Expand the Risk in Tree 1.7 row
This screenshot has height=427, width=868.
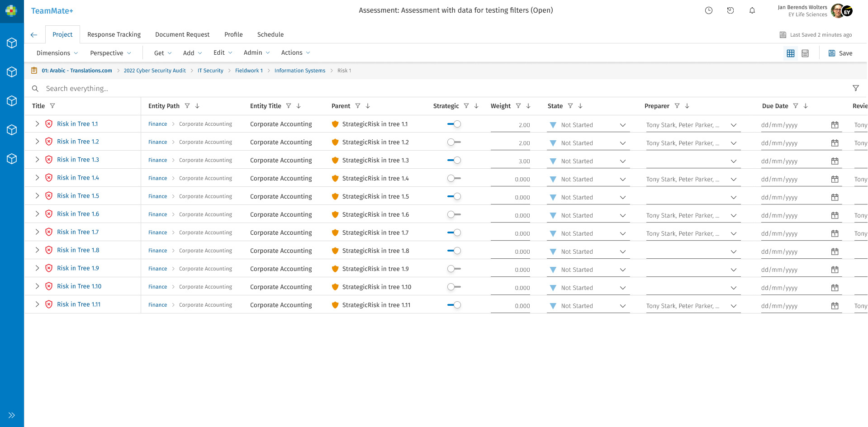(x=37, y=232)
